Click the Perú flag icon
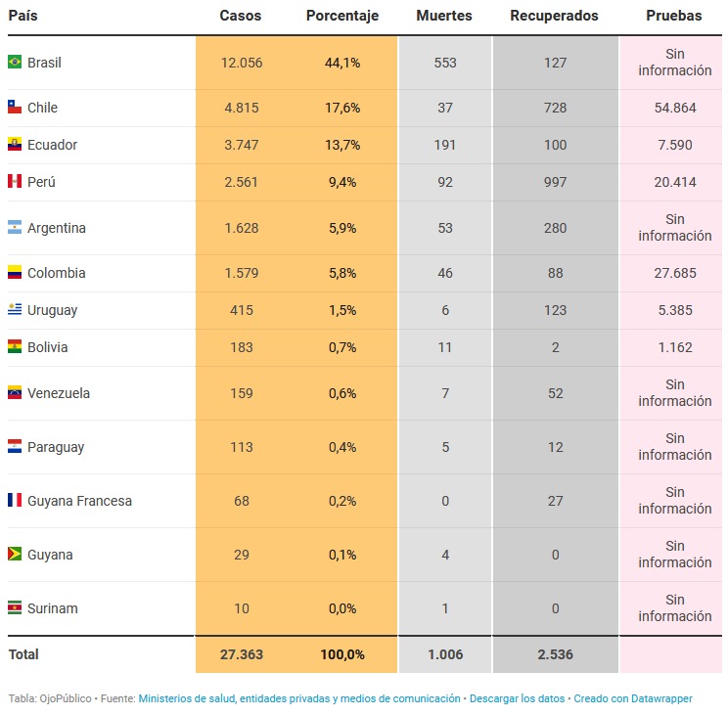728x716 pixels. click(x=15, y=182)
